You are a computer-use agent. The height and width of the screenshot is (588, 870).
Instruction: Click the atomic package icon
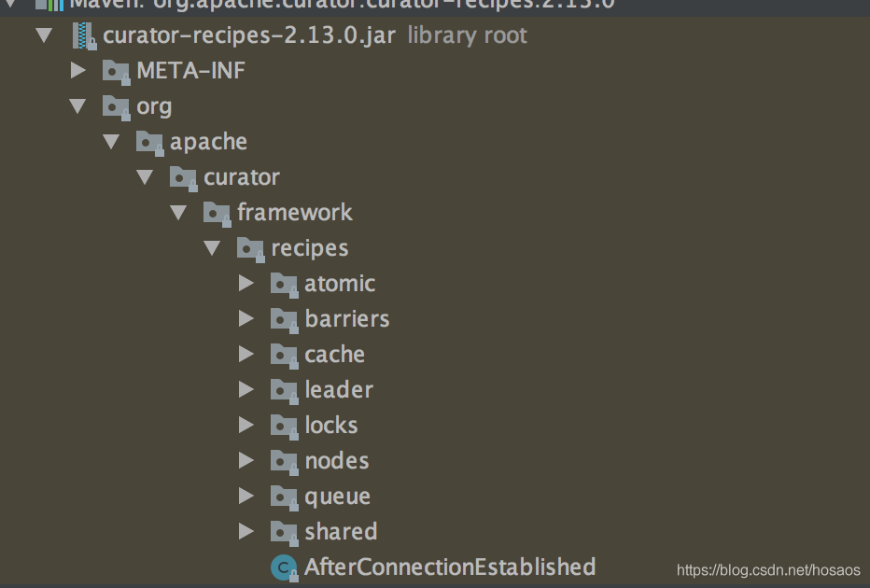pos(284,284)
